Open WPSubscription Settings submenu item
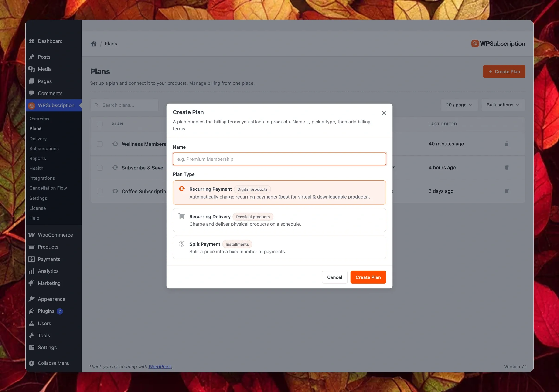This screenshot has width=559, height=392. click(x=38, y=198)
